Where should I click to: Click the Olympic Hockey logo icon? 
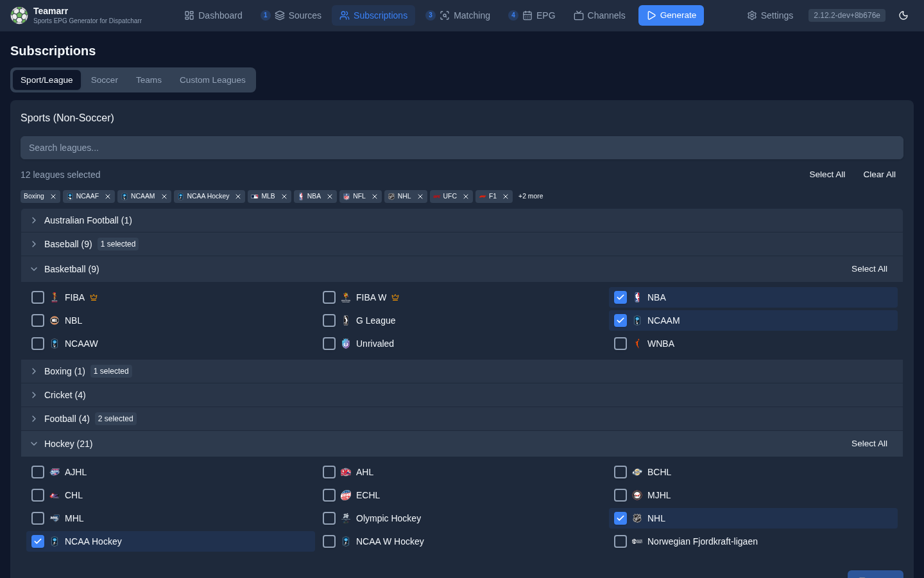346,518
